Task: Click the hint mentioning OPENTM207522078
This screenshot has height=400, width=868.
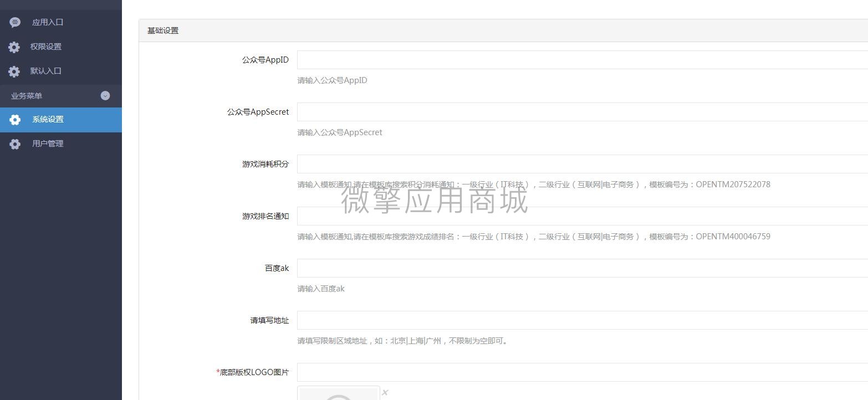Action: (x=534, y=184)
